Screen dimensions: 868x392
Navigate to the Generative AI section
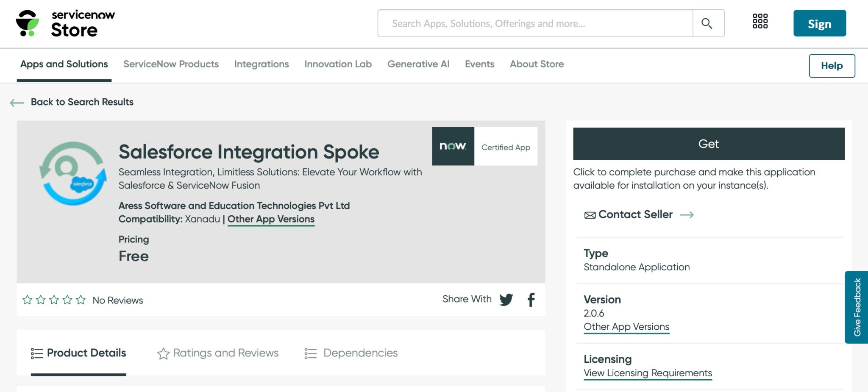click(x=418, y=64)
